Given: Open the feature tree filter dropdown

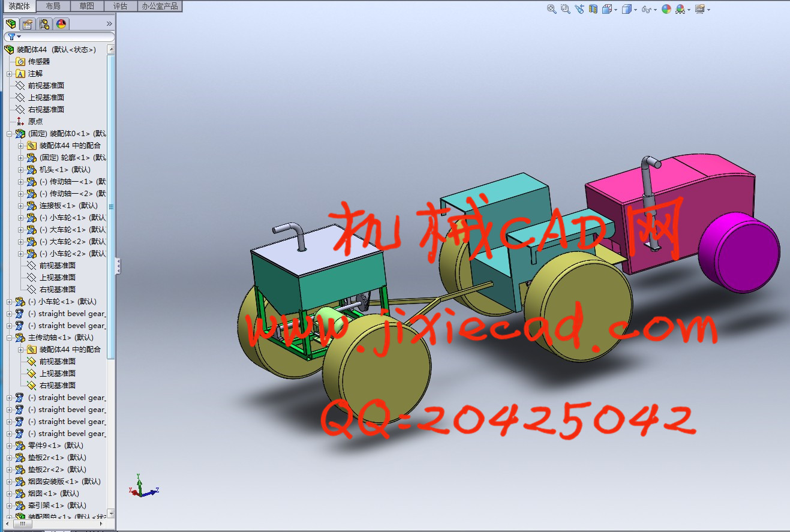Looking at the screenshot, I should coord(14,37).
